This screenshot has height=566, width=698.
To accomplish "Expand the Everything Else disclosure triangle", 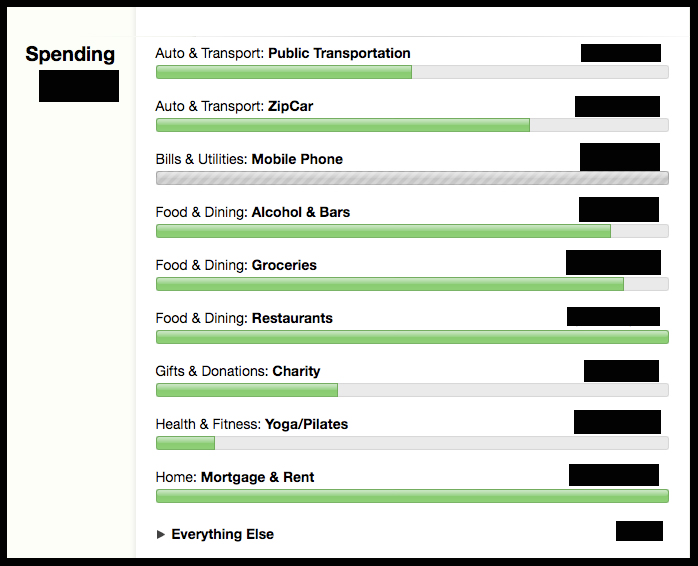I will click(x=161, y=534).
